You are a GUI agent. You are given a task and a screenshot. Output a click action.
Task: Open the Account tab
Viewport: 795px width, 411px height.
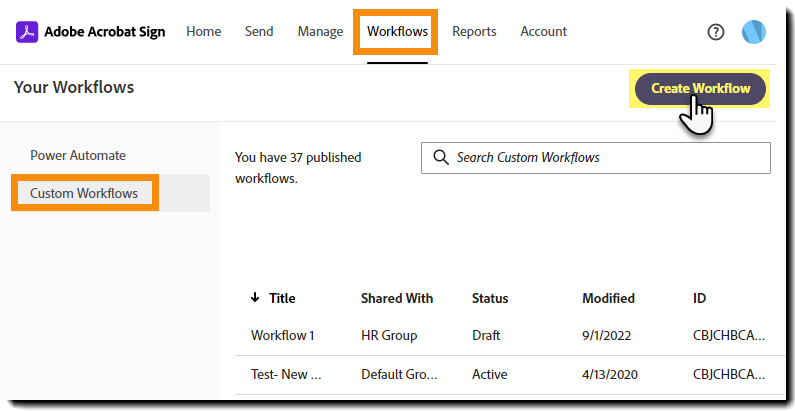543,32
